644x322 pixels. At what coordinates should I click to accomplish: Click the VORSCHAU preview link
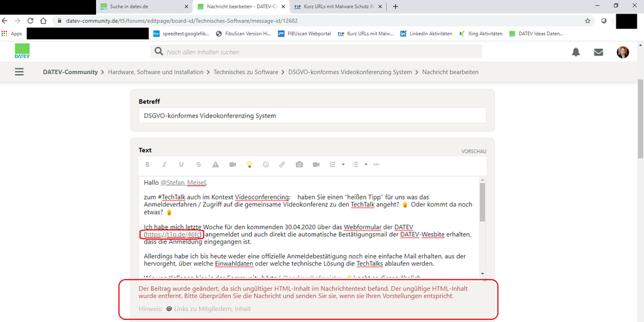pos(473,151)
